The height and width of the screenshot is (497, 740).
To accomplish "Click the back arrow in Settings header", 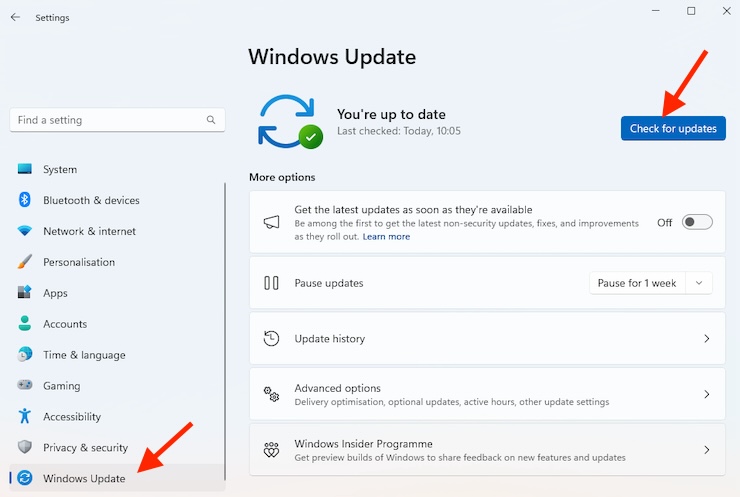I will (x=15, y=17).
